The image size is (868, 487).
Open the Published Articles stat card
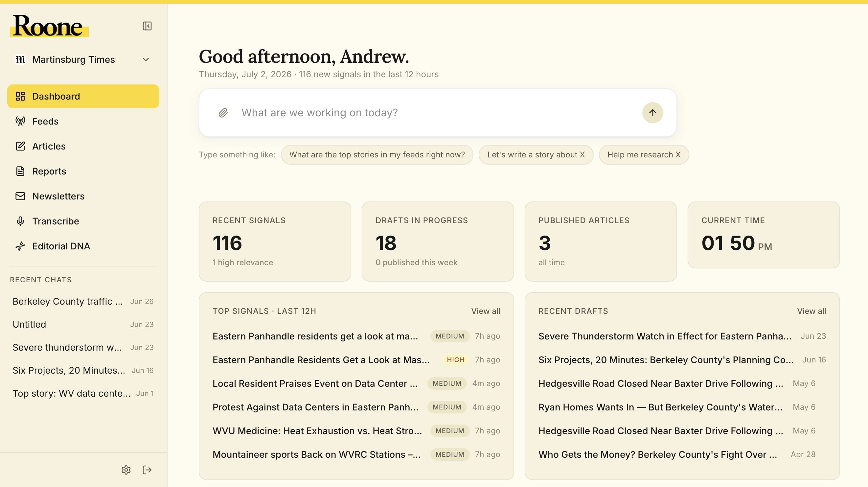coord(601,241)
